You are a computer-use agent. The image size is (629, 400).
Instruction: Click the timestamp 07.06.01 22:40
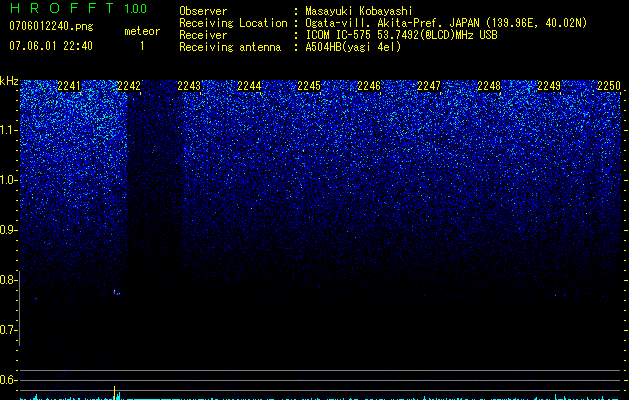click(51, 46)
